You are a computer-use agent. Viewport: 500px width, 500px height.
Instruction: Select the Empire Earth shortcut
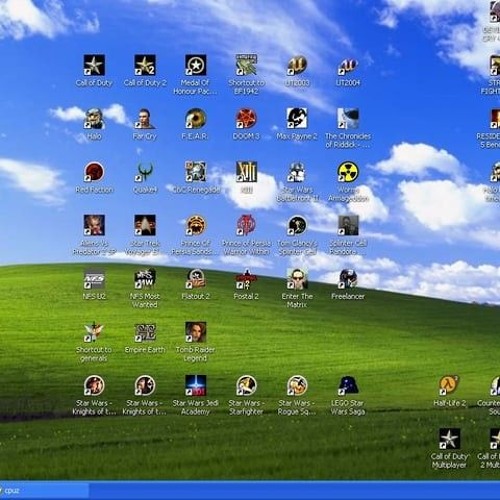click(x=145, y=332)
